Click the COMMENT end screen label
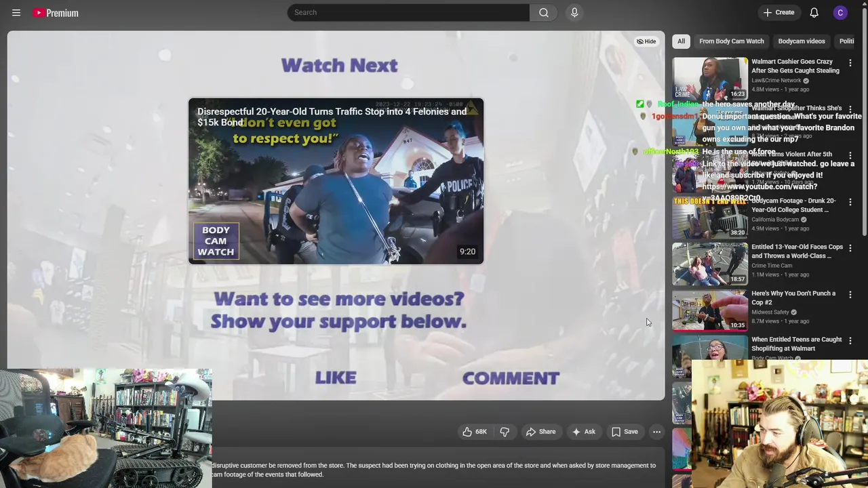This screenshot has height=488, width=868. tap(511, 378)
